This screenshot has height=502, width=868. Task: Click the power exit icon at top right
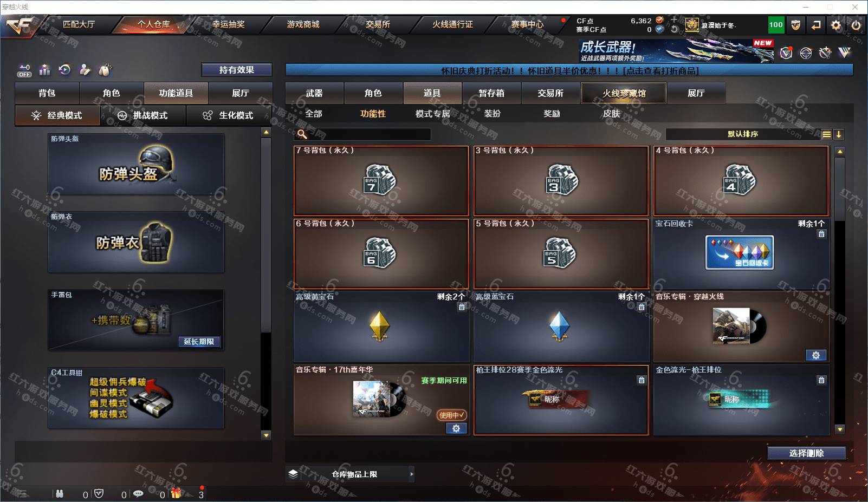click(x=856, y=25)
